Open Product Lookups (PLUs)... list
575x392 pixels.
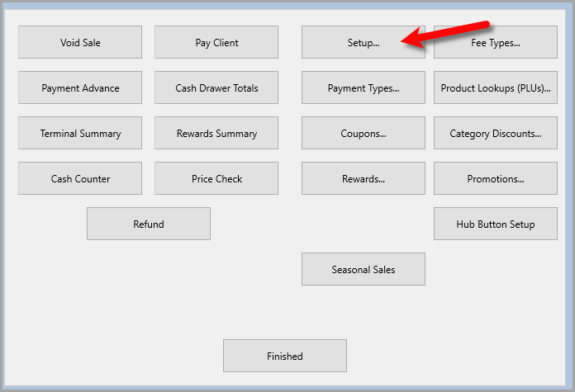496,87
